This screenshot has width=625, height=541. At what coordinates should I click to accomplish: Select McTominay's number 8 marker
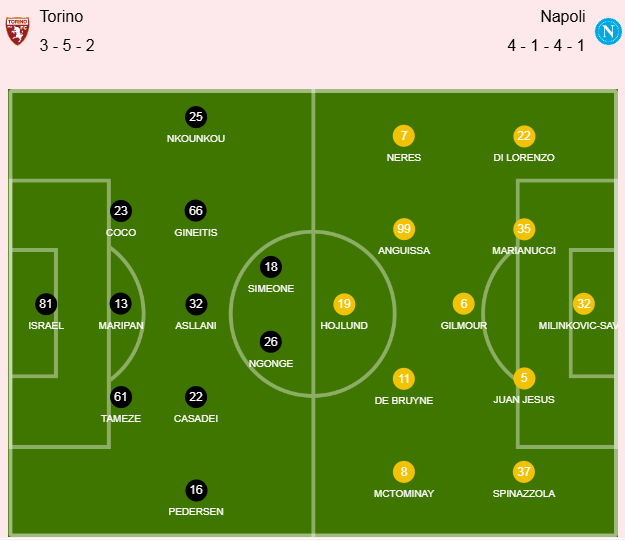pos(404,472)
